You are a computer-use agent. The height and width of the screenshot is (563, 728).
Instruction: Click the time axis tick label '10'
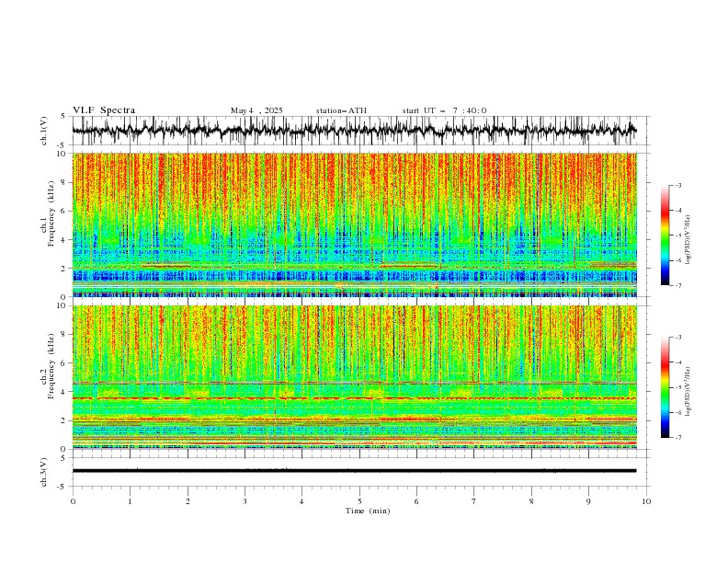[646, 501]
